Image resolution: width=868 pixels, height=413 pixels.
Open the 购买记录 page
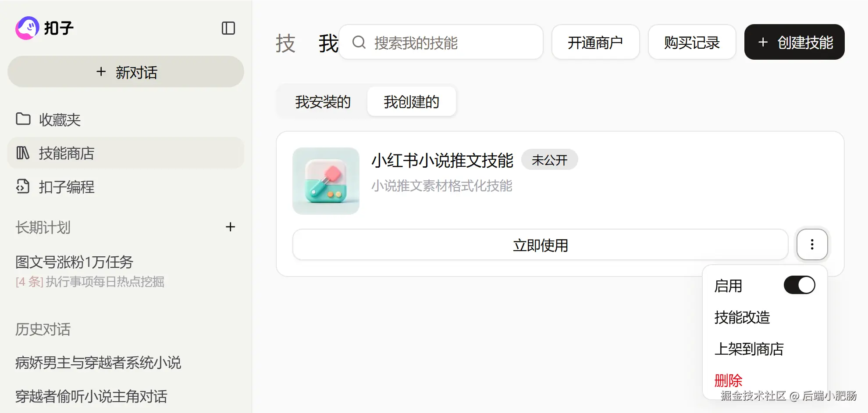pyautogui.click(x=692, y=42)
